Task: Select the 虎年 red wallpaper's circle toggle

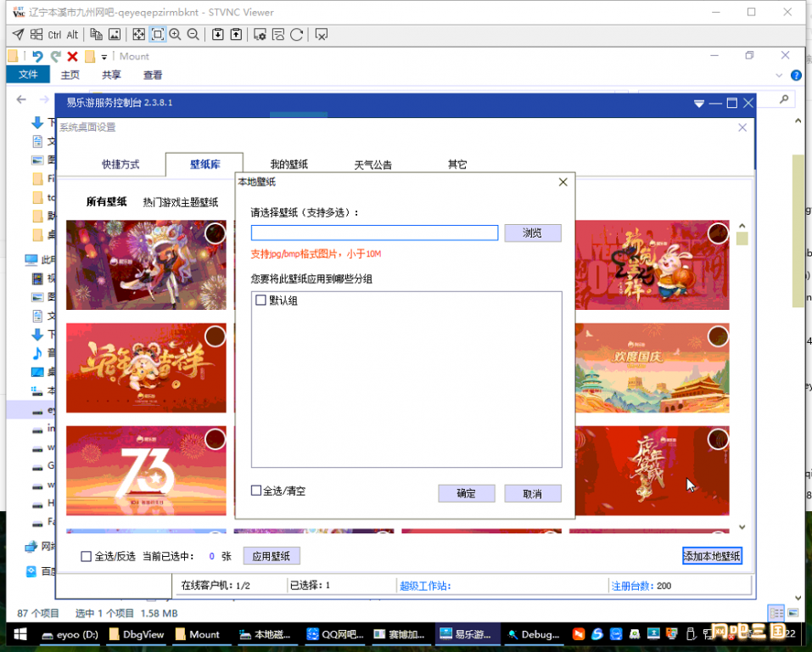Action: coord(718,439)
